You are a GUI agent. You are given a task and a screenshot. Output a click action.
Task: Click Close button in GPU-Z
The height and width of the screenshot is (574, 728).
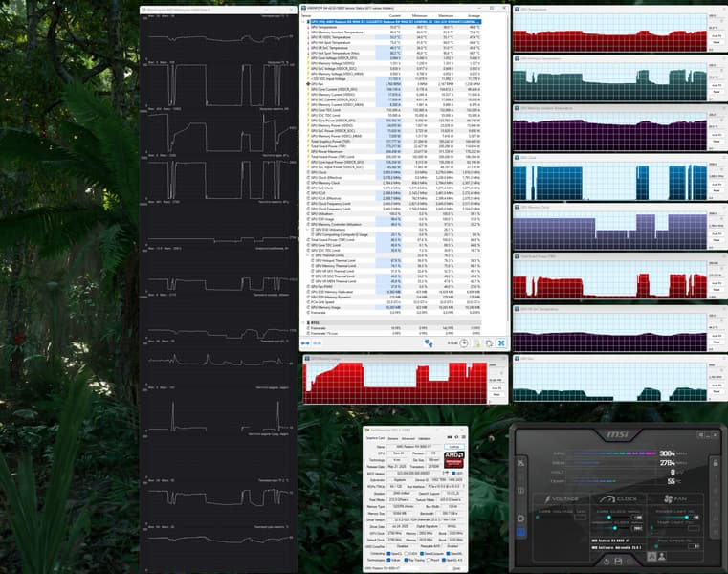click(x=456, y=568)
